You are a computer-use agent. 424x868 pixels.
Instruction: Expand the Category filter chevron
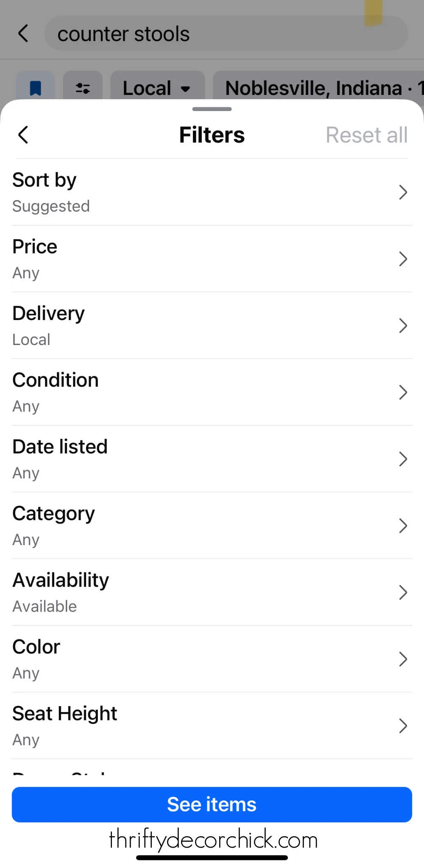(x=403, y=526)
